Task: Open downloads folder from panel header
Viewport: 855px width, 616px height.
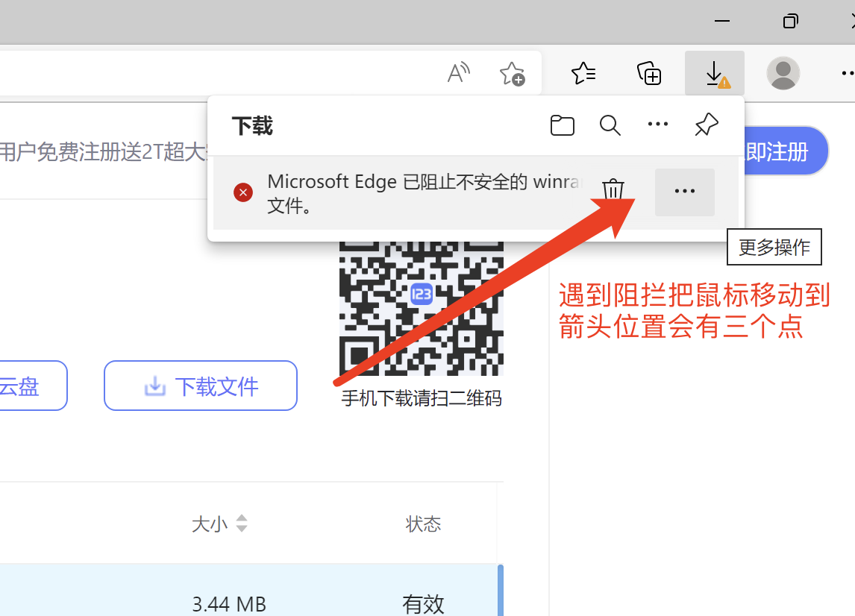Action: 563,125
